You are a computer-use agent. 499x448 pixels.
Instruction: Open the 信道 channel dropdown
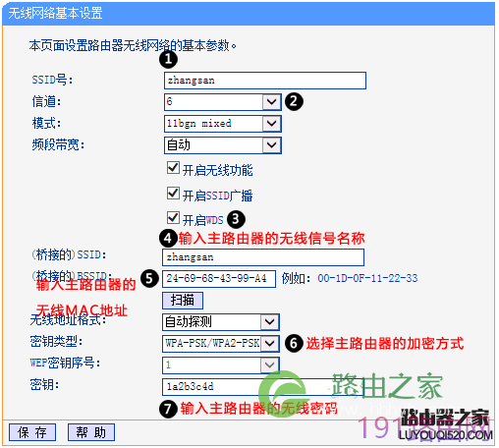click(x=223, y=102)
